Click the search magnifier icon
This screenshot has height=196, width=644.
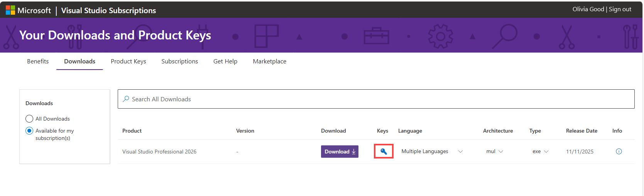126,99
